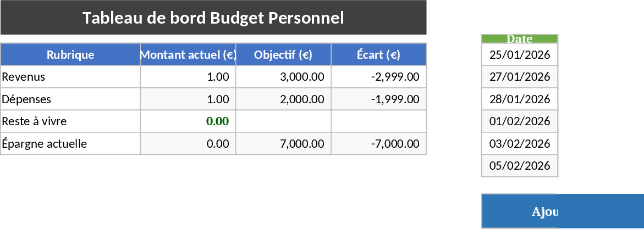This screenshot has width=644, height=229.
Task: Click the Épargne gap value -7,000.00
Action: (378, 144)
